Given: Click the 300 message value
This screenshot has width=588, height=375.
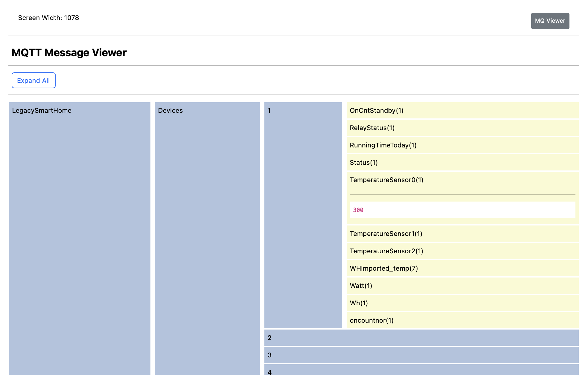Looking at the screenshot, I should (x=358, y=210).
